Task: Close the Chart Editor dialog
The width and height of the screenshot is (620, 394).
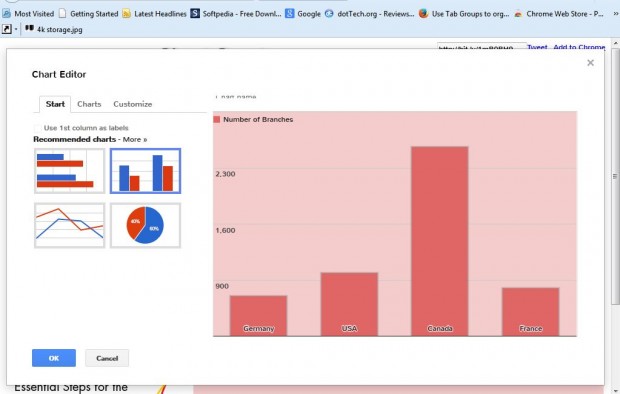Action: pyautogui.click(x=590, y=63)
